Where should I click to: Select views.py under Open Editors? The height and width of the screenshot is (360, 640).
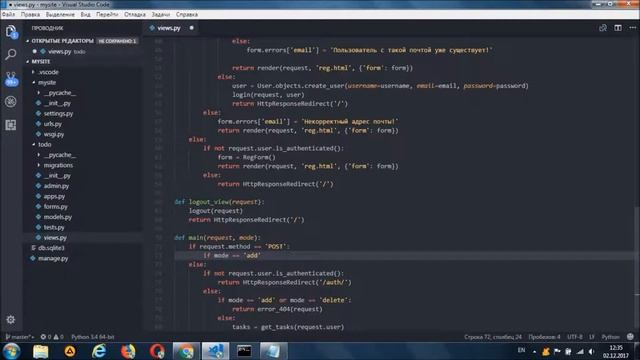60,51
